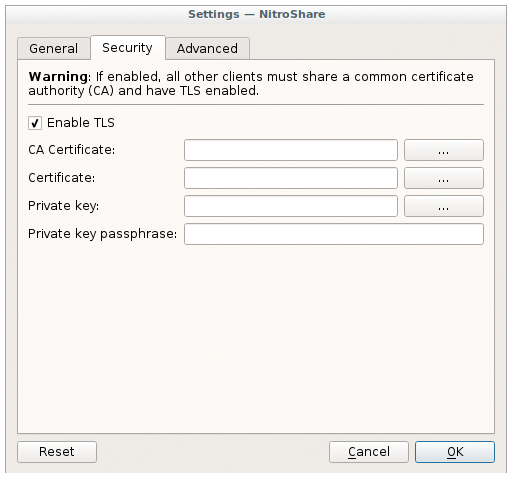The height and width of the screenshot is (478, 512).
Task: Click the CA Certificate input field
Action: 291,150
